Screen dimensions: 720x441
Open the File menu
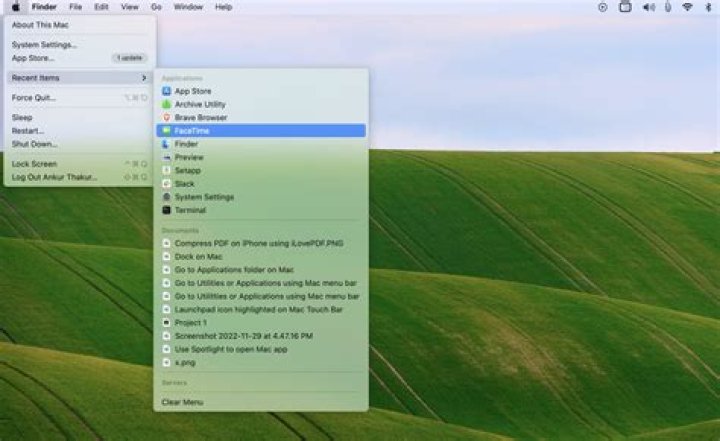tap(75, 7)
